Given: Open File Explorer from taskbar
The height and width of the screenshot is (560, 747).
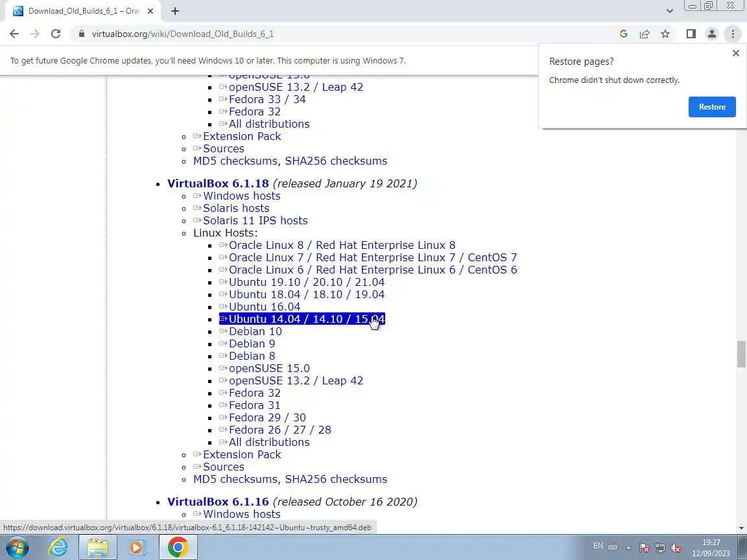Looking at the screenshot, I should 98,547.
